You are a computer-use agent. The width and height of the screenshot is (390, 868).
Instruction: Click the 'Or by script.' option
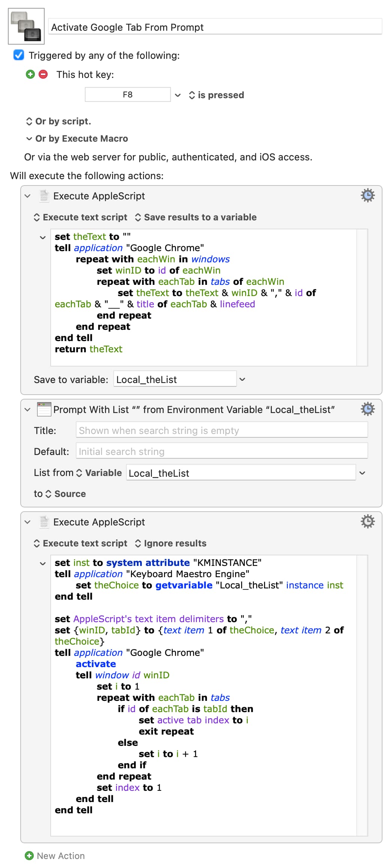pyautogui.click(x=58, y=121)
